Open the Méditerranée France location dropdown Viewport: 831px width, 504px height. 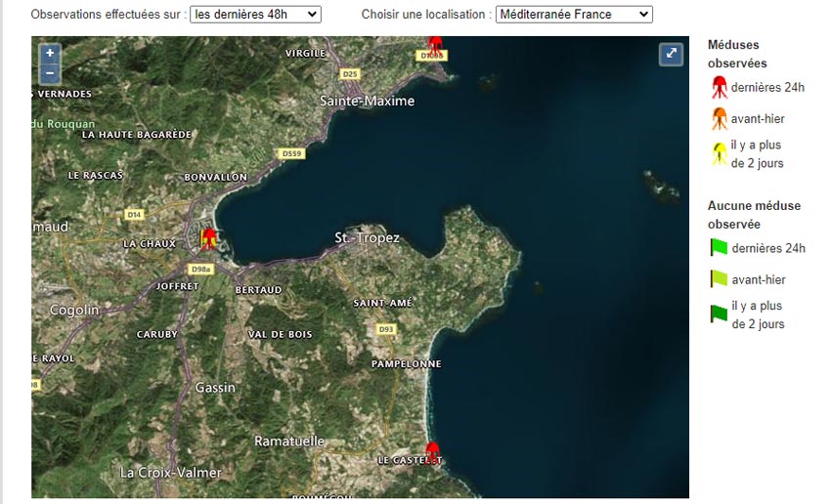[574, 15]
